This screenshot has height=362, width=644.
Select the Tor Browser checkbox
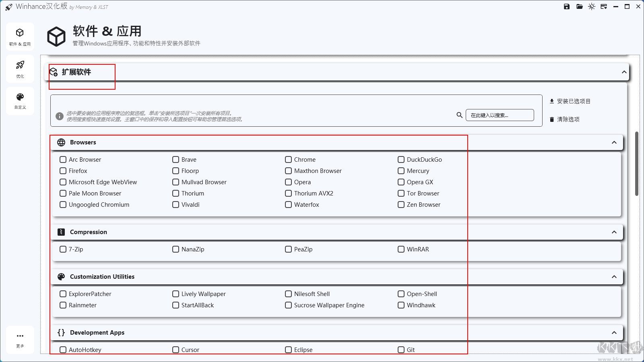click(x=401, y=193)
